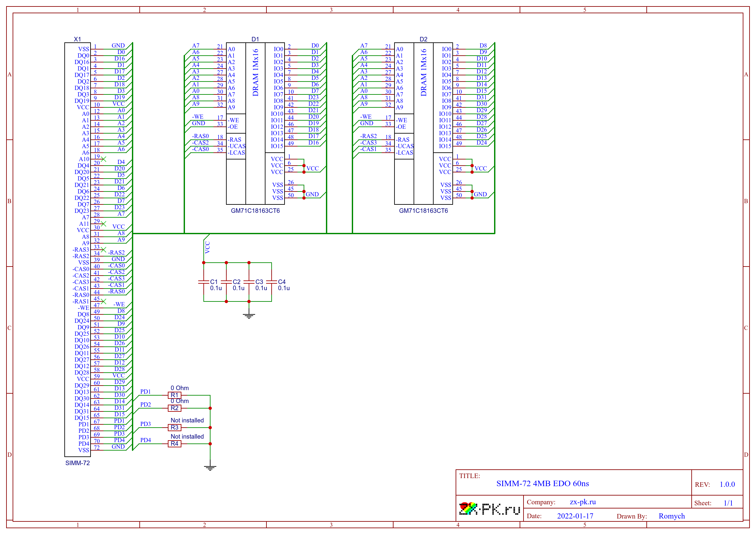Click capacitor C4 symbol
This screenshot has height=535, width=756.
(x=272, y=282)
